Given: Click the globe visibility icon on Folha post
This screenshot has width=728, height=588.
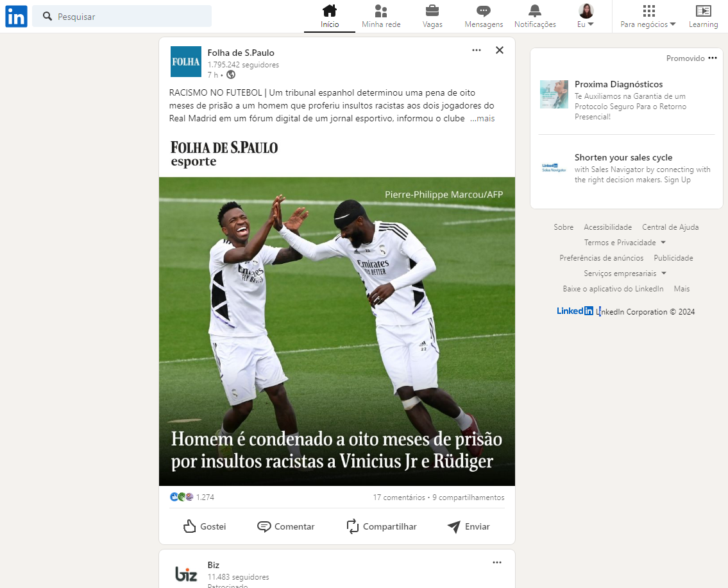Looking at the screenshot, I should (x=231, y=75).
